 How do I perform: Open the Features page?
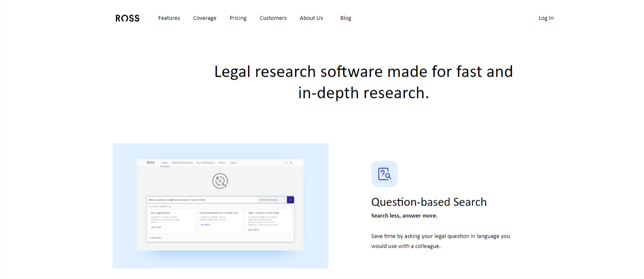(x=169, y=18)
